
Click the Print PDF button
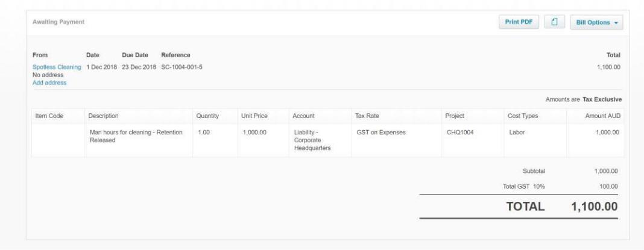click(519, 22)
